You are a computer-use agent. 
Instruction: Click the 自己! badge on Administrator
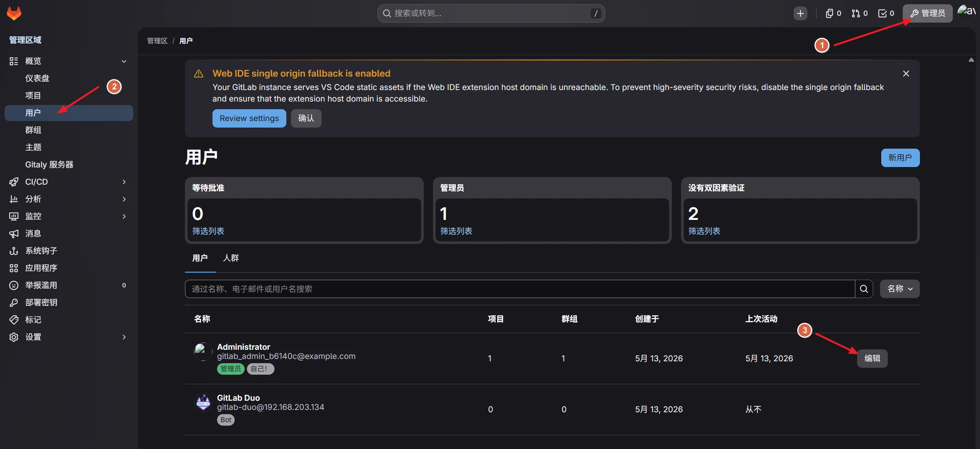point(260,369)
